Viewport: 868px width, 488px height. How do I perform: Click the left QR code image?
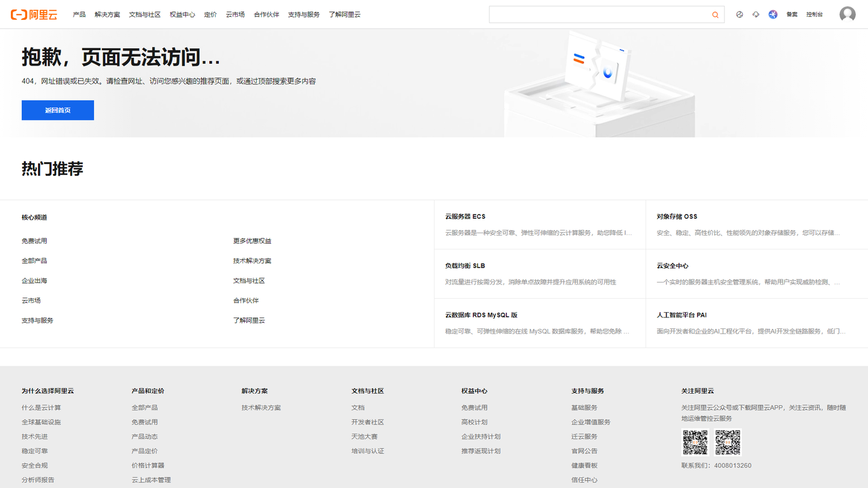click(695, 442)
